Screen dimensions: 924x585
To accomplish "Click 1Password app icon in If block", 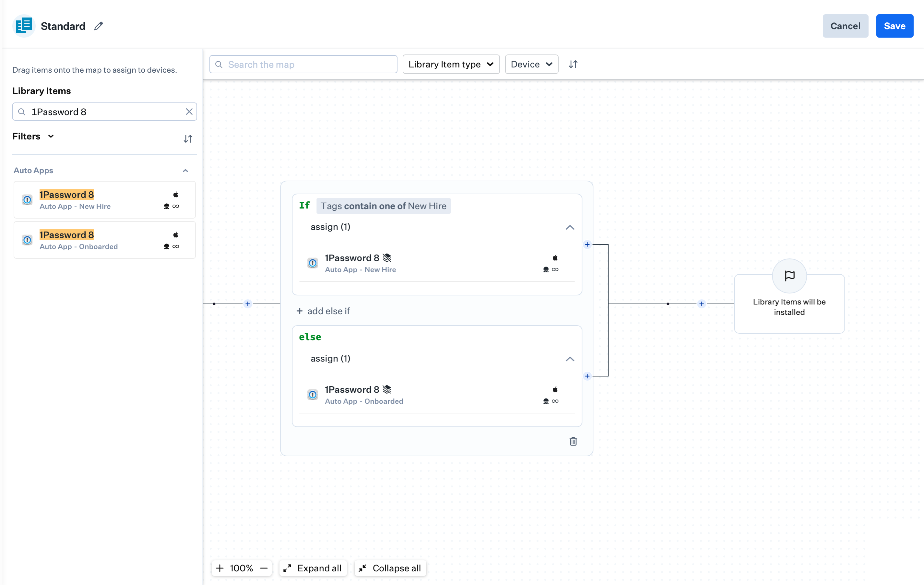I will click(312, 263).
